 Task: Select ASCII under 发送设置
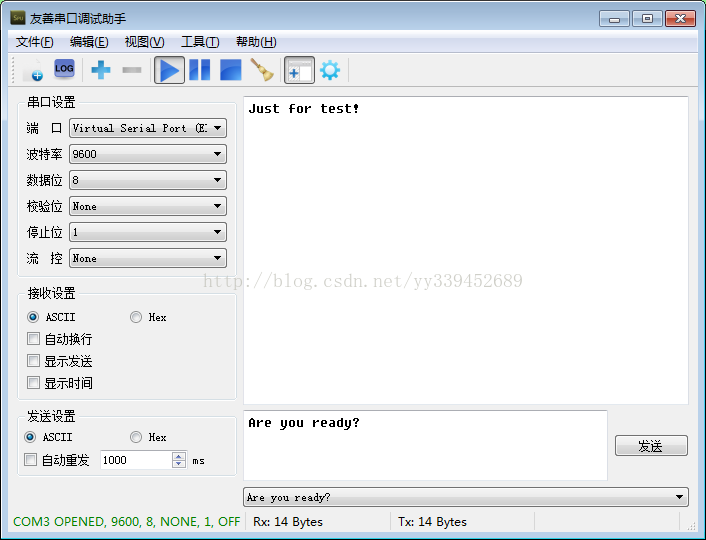(x=48, y=437)
